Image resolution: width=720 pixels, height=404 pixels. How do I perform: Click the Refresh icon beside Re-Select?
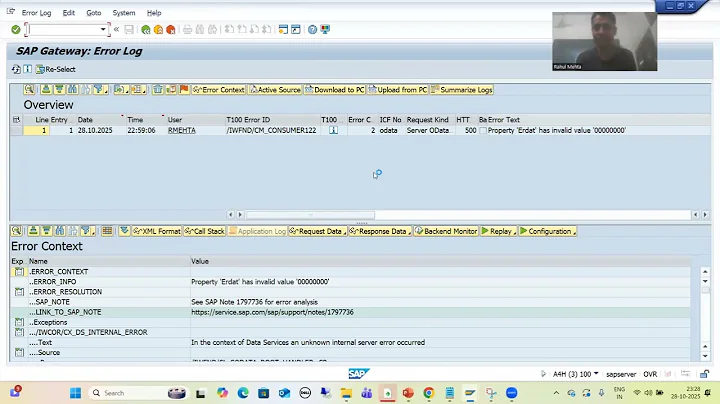(16, 69)
